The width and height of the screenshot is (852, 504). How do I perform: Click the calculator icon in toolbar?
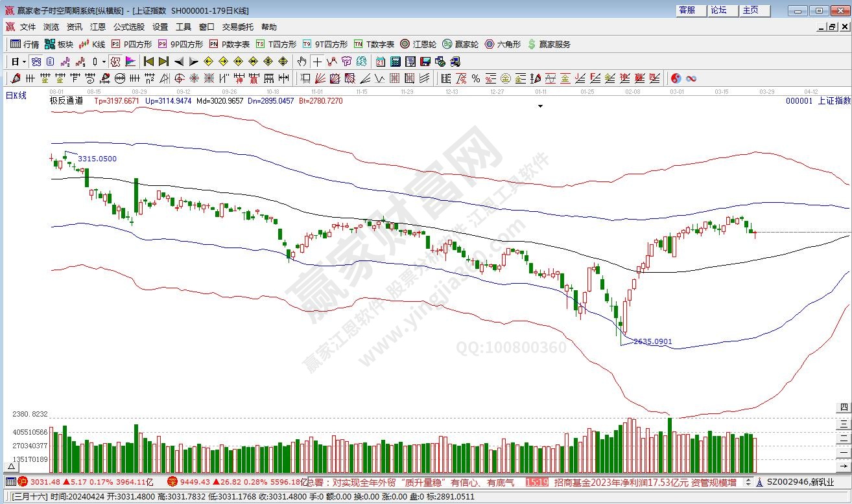click(x=395, y=62)
